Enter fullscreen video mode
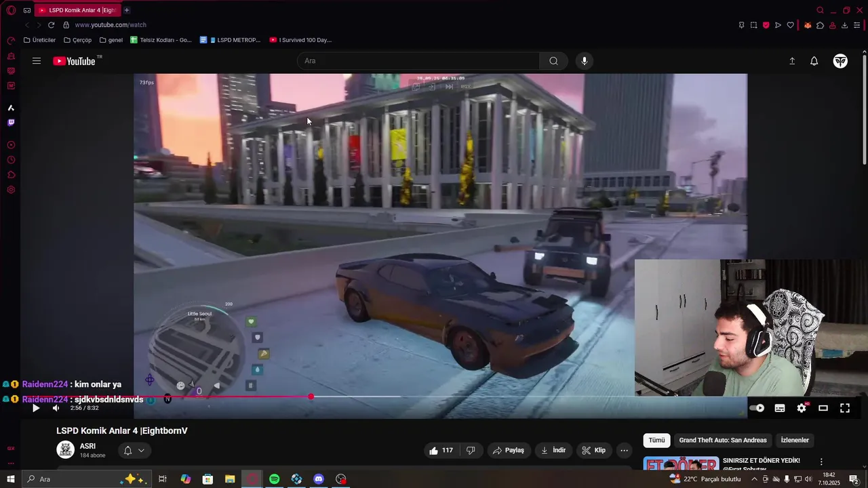Viewport: 868px width, 488px height. coord(845,408)
